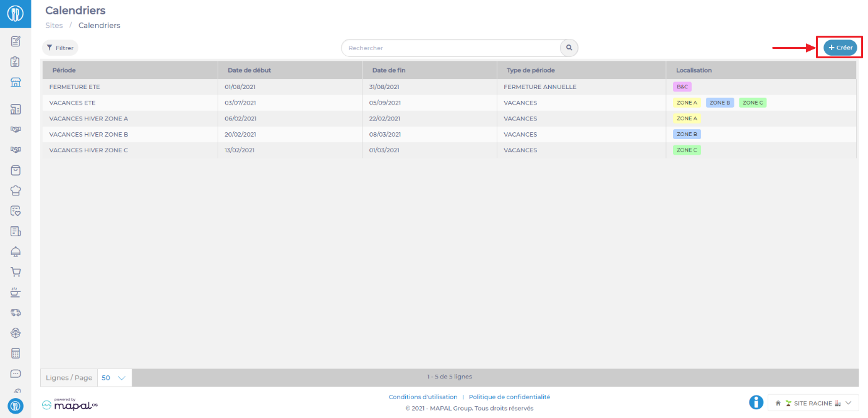Viewport: 868px width, 418px height.
Task: Click the blue fork-and-spoon logo at top
Action: pos(16,13)
